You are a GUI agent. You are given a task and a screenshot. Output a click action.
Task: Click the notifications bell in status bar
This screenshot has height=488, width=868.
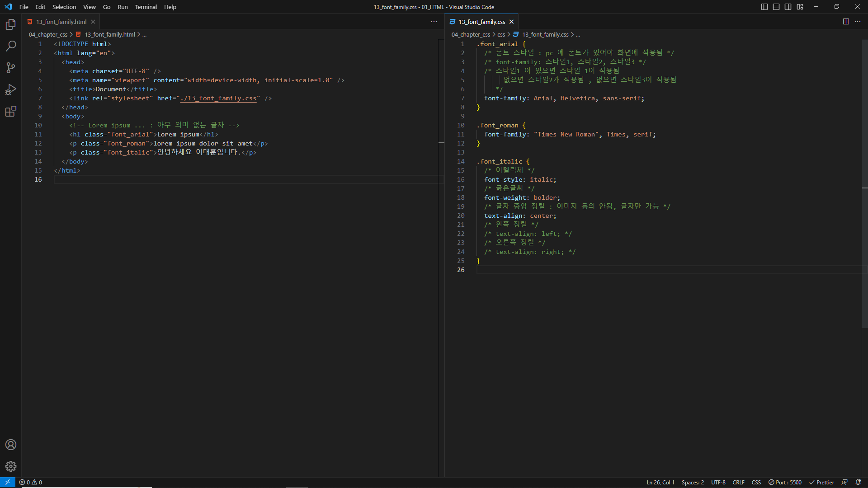click(858, 482)
